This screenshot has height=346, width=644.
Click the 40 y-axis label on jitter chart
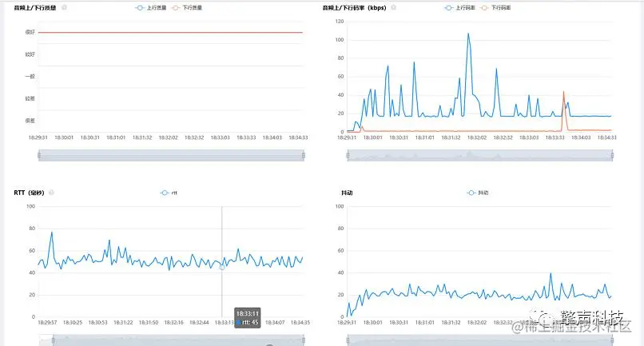pos(340,272)
